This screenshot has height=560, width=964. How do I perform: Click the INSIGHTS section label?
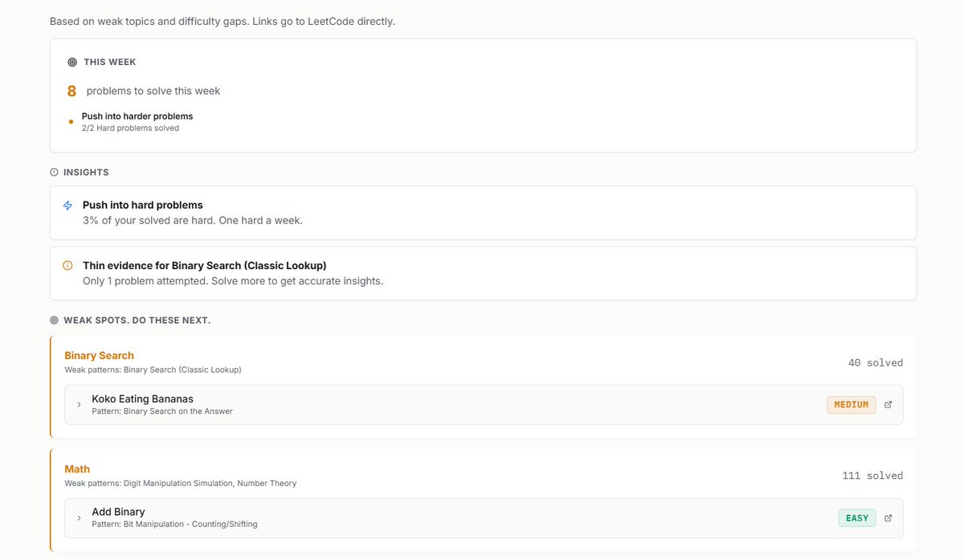[x=86, y=172]
